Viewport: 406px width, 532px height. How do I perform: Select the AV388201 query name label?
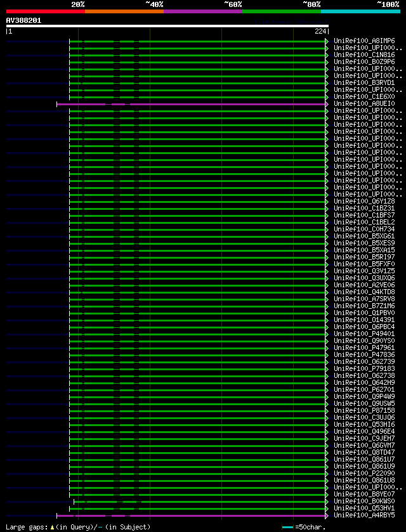pos(23,20)
